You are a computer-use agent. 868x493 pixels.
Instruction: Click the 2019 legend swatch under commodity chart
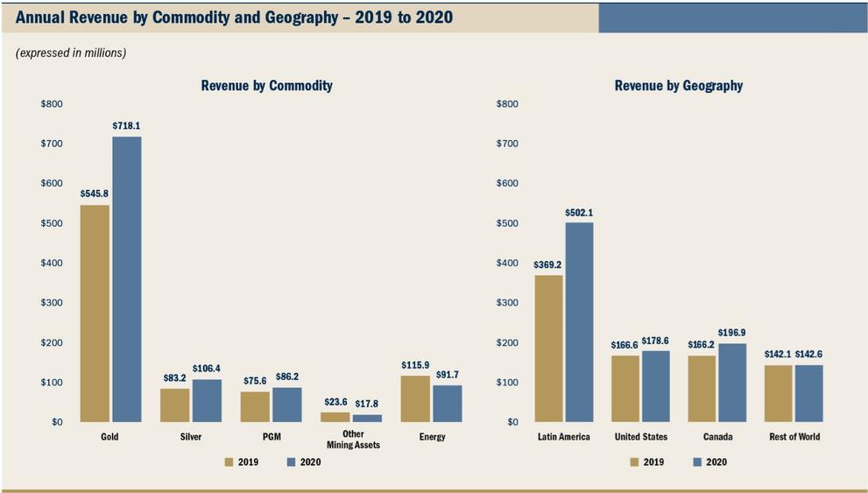pos(229,461)
